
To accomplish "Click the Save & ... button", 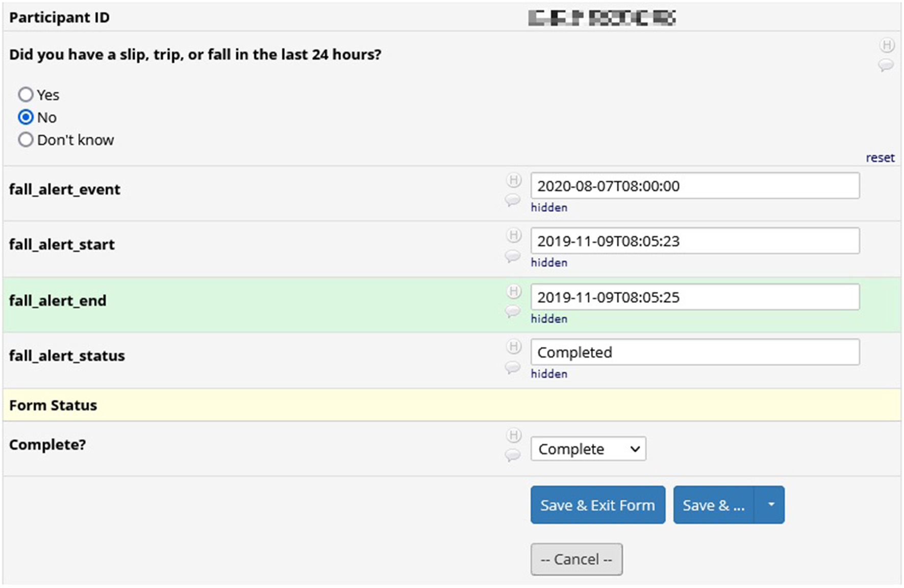I will [713, 505].
